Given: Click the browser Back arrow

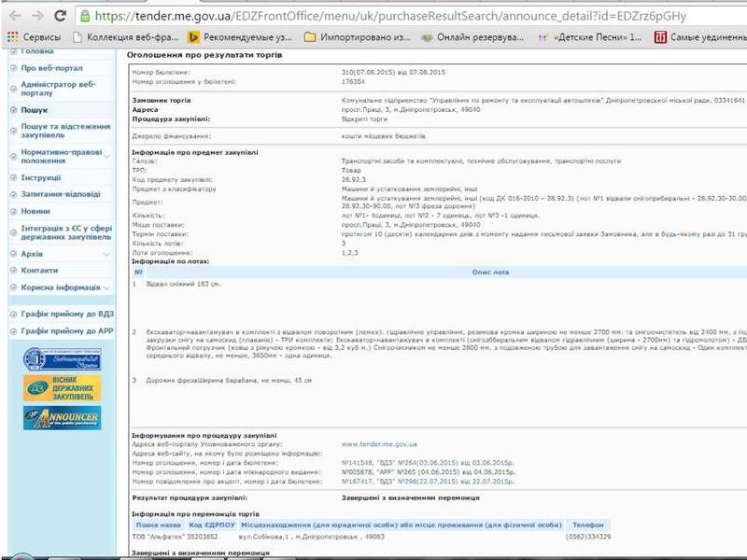Looking at the screenshot, I should click(x=13, y=16).
